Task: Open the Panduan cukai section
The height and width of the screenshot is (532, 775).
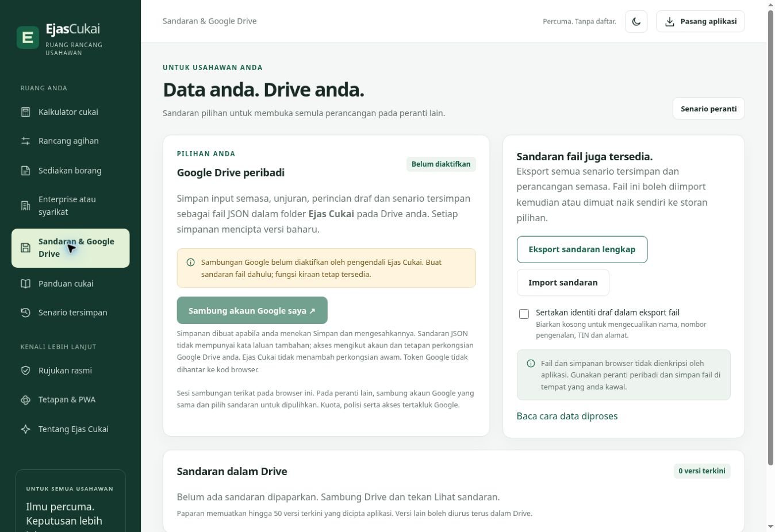Action: tap(70, 284)
